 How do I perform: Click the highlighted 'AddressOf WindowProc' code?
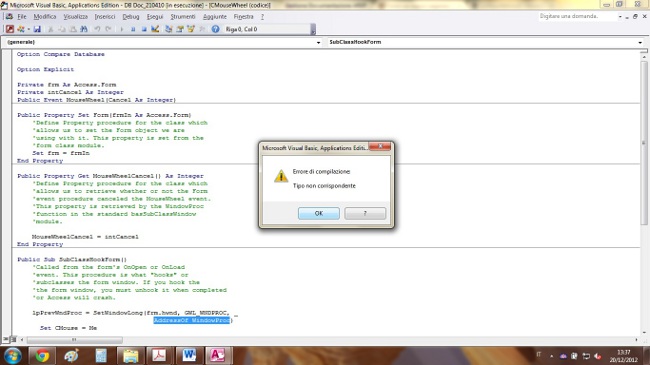pos(192,320)
